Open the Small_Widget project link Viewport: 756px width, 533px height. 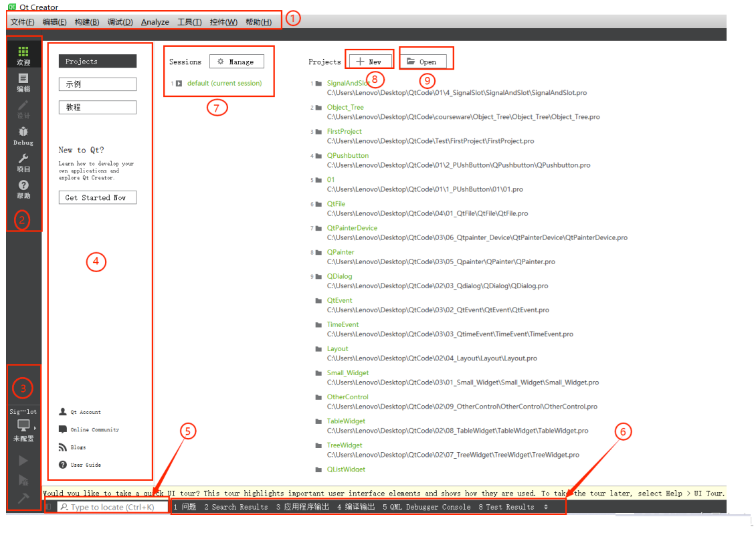pos(348,372)
